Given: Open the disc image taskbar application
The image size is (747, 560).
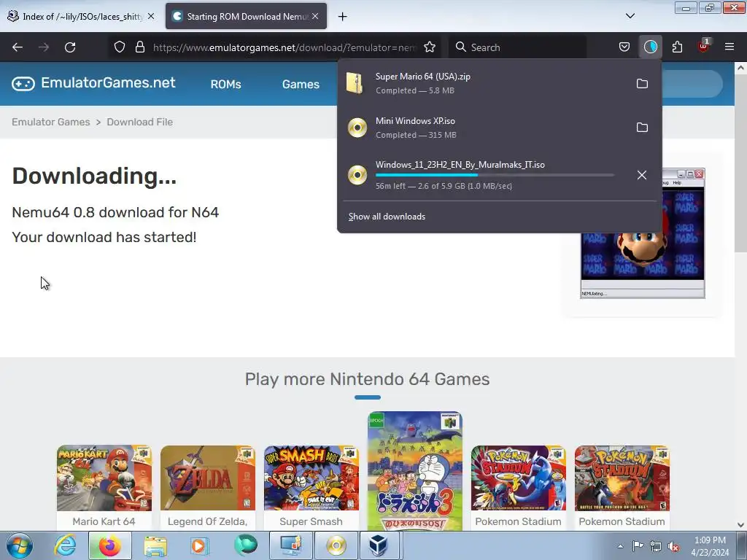Looking at the screenshot, I should click(x=336, y=545).
